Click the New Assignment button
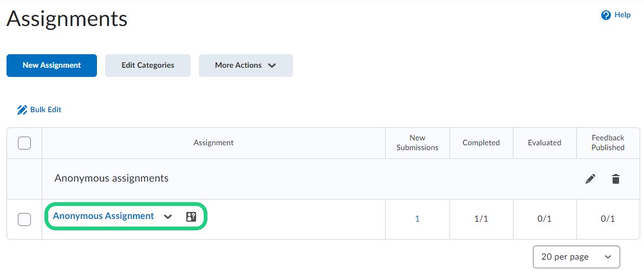The image size is (644, 271). (51, 66)
